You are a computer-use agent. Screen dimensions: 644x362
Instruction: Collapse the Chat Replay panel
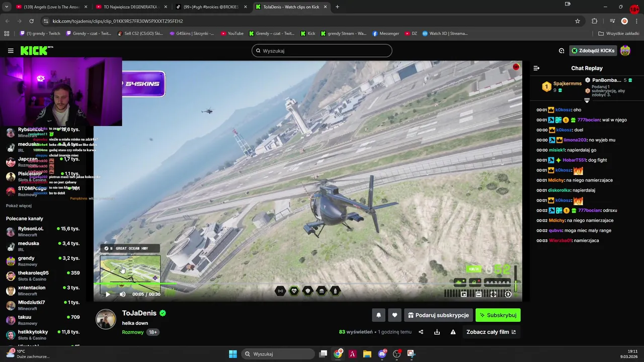(536, 68)
